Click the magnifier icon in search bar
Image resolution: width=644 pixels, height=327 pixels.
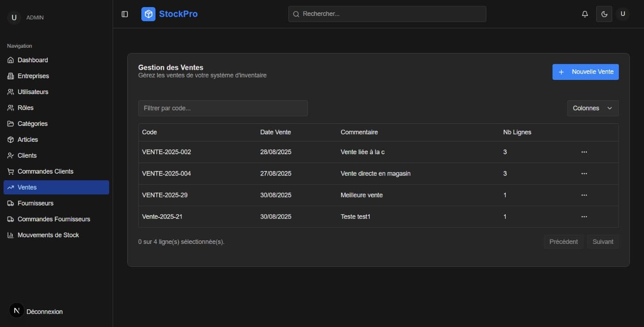point(296,14)
